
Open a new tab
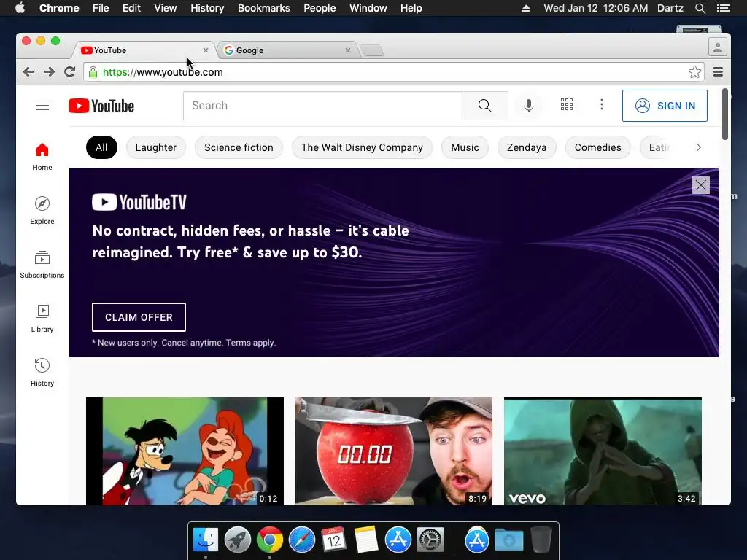(372, 50)
